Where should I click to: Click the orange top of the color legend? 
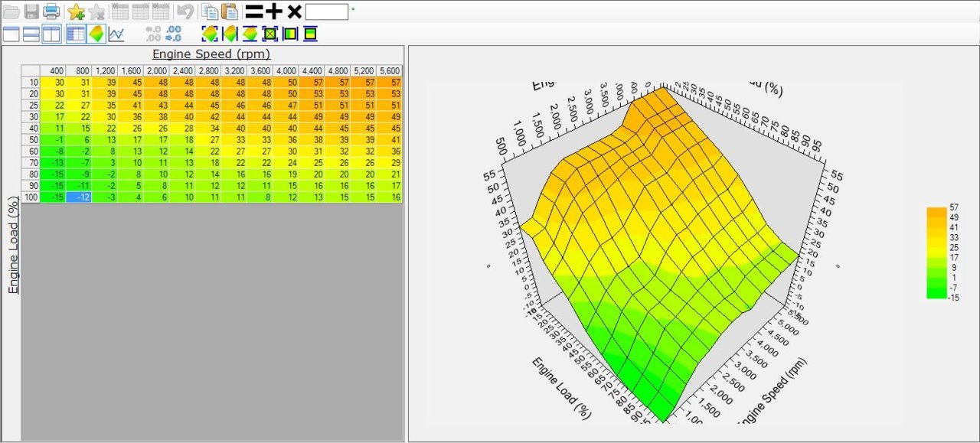click(x=937, y=212)
